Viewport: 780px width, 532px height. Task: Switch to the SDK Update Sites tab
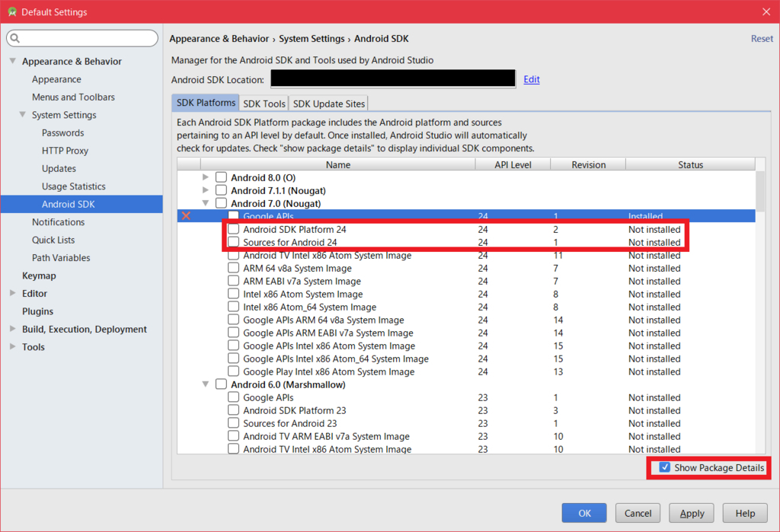(x=329, y=104)
